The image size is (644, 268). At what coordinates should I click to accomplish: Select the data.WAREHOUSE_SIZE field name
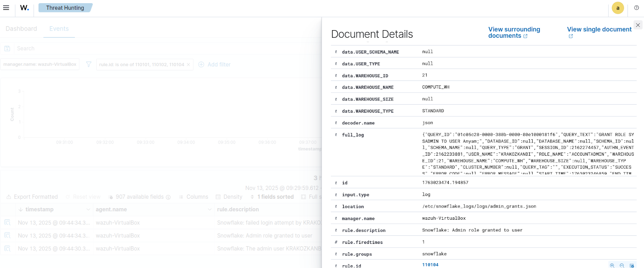point(368,99)
